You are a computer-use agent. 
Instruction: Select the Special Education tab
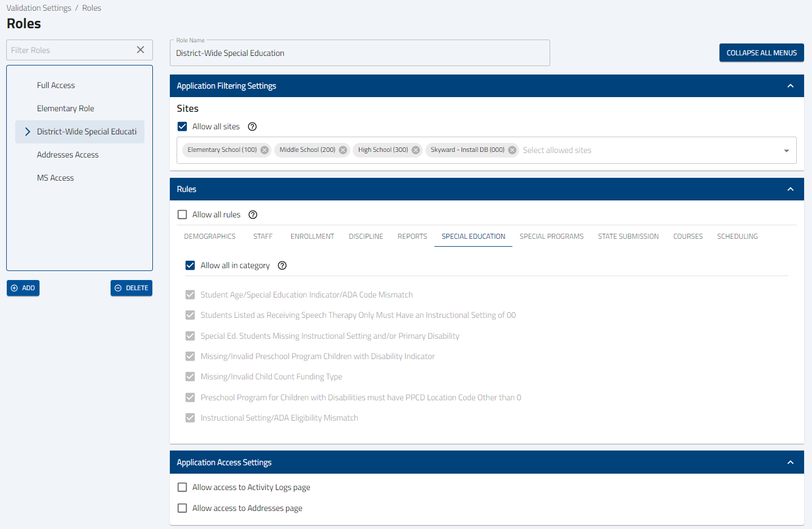[x=473, y=237]
